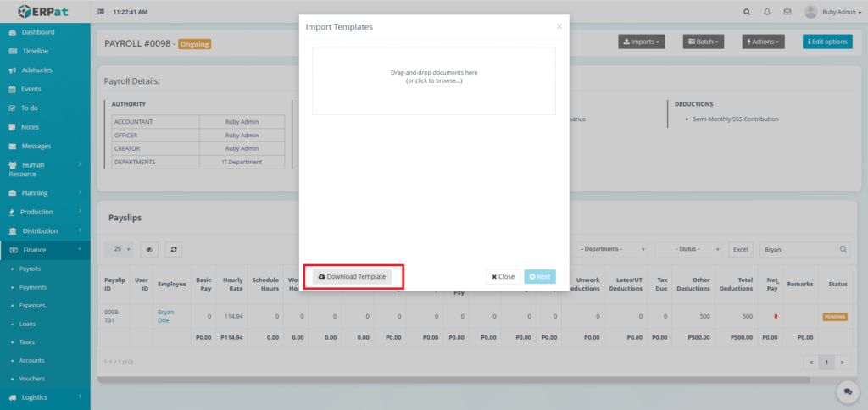
Task: Click the Next button in dialog
Action: pos(540,277)
